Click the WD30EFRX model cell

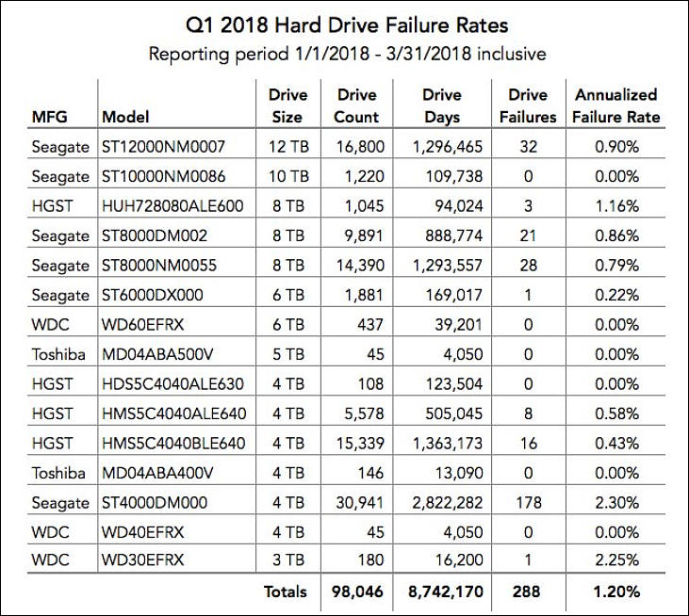143,559
